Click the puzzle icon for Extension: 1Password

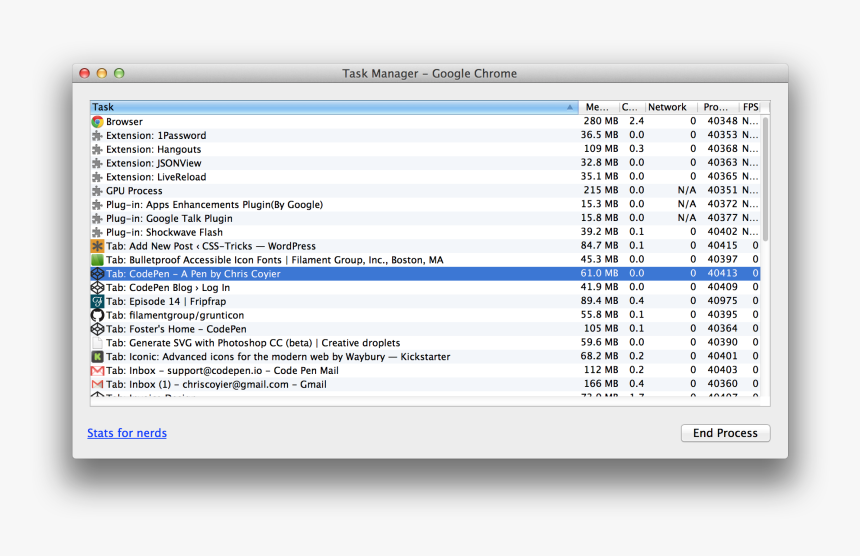(x=97, y=135)
